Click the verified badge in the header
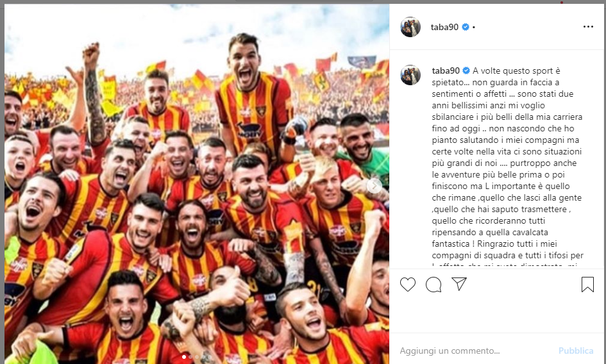Screen dimensions: 606x364 (x=466, y=27)
